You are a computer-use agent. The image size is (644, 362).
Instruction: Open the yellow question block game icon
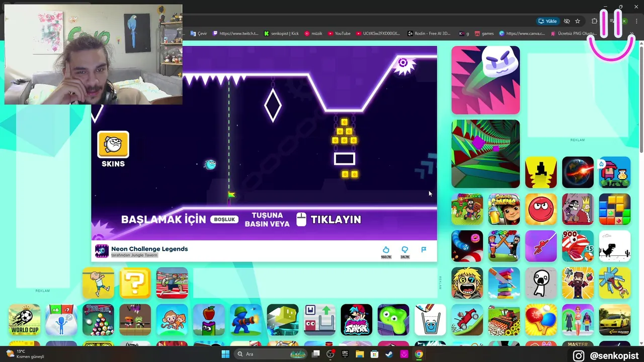[x=135, y=283]
